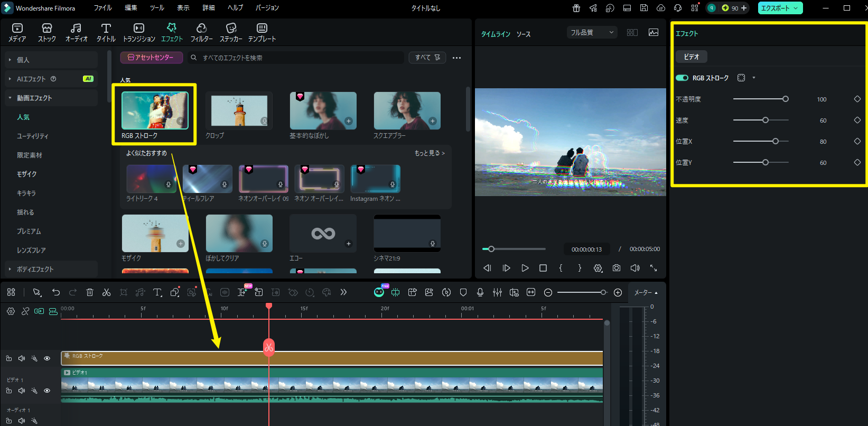Click the エクスポート export button
This screenshot has width=868, height=426.
tap(780, 8)
